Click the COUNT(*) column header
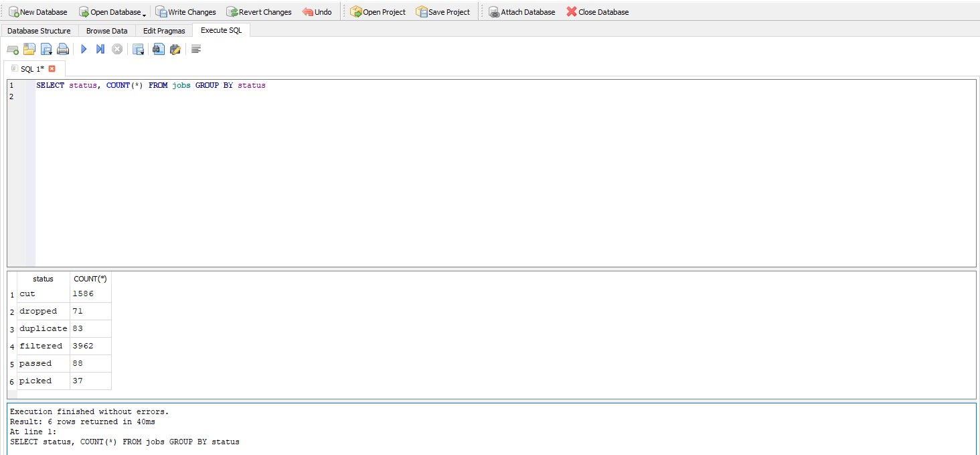 pos(90,279)
